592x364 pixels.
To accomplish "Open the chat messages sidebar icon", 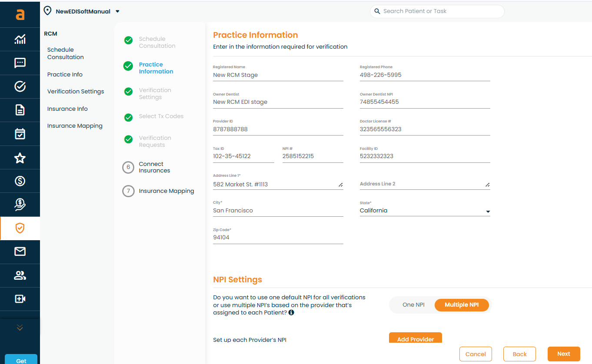I will tap(20, 63).
